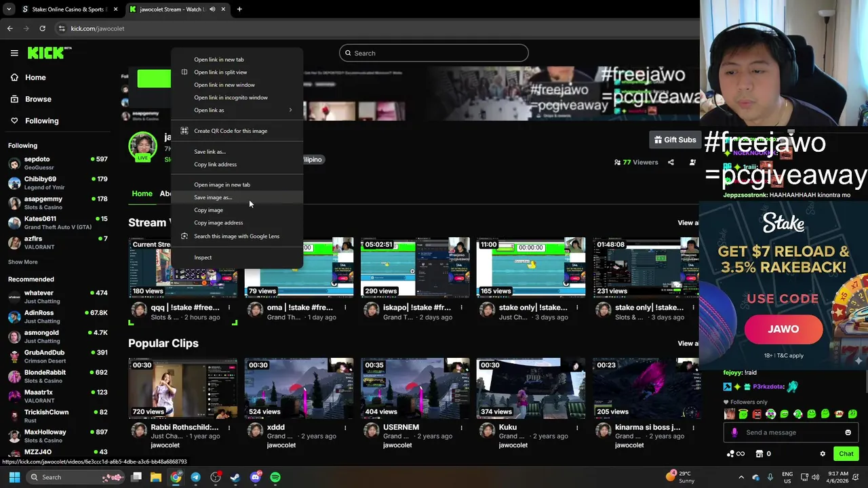Image resolution: width=868 pixels, height=488 pixels.
Task: Open options for Kuku clip
Action: (x=577, y=428)
